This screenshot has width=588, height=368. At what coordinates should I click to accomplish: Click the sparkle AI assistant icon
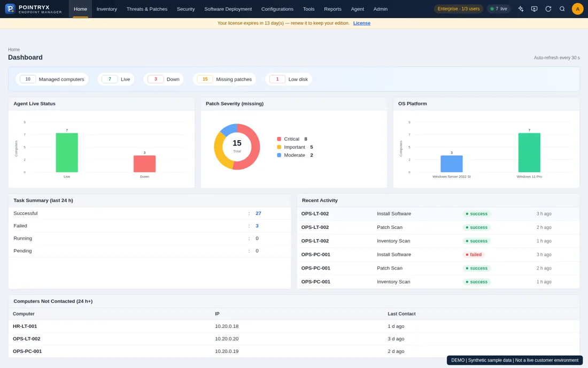(521, 9)
